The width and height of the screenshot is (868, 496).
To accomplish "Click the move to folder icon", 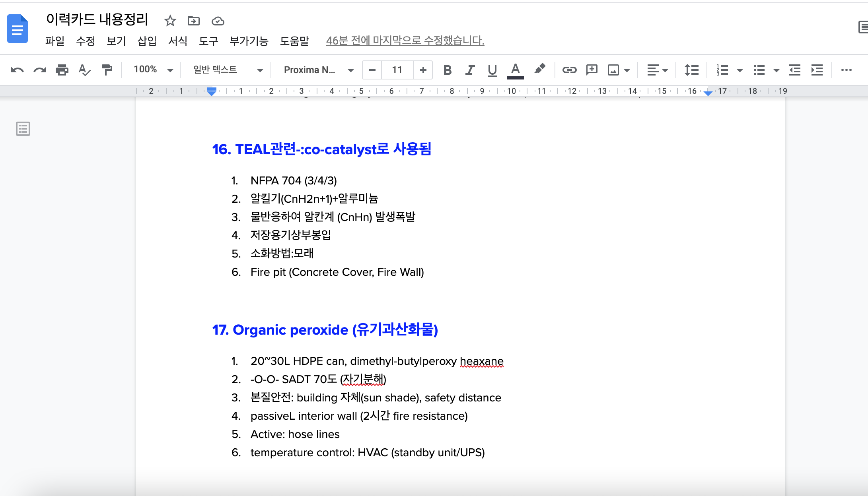I will point(194,21).
